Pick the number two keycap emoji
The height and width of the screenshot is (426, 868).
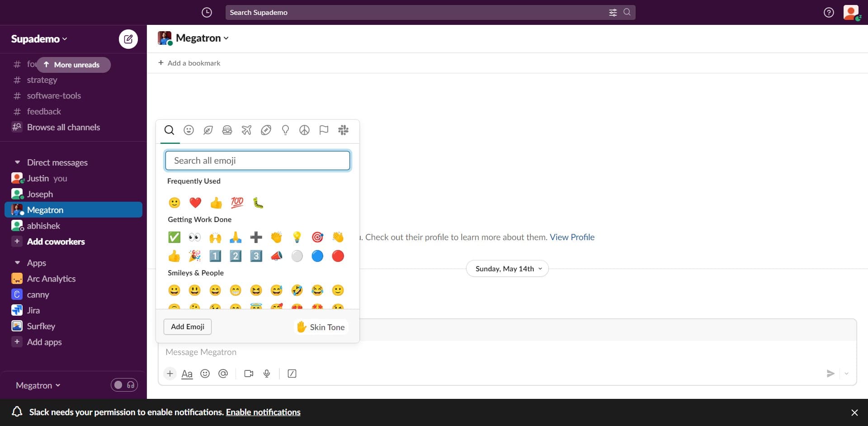pos(236,256)
